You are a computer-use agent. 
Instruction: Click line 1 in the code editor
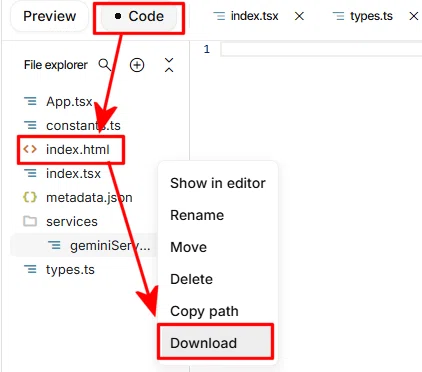[321, 49]
